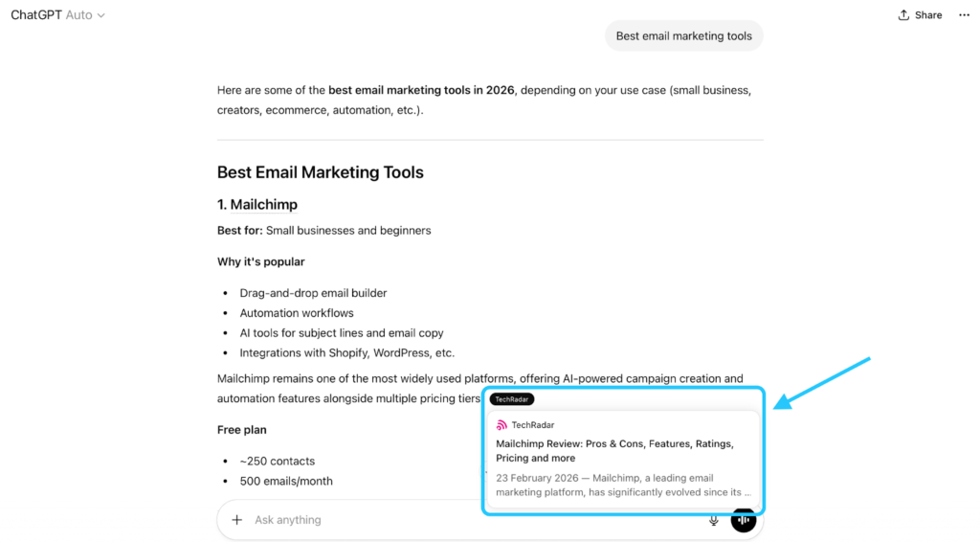Viewport: 980px width, 542px height.
Task: Start dictation with the microphone icon
Action: [713, 520]
